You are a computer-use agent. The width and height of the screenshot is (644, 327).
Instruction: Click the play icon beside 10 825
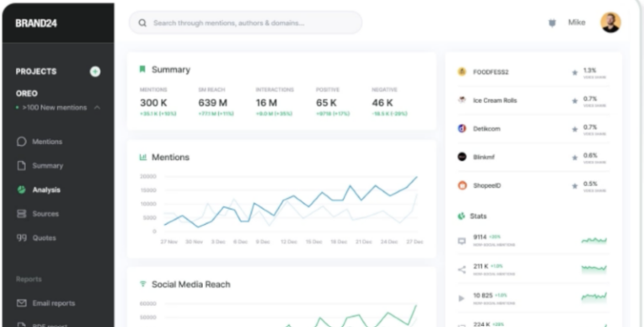coord(461,298)
